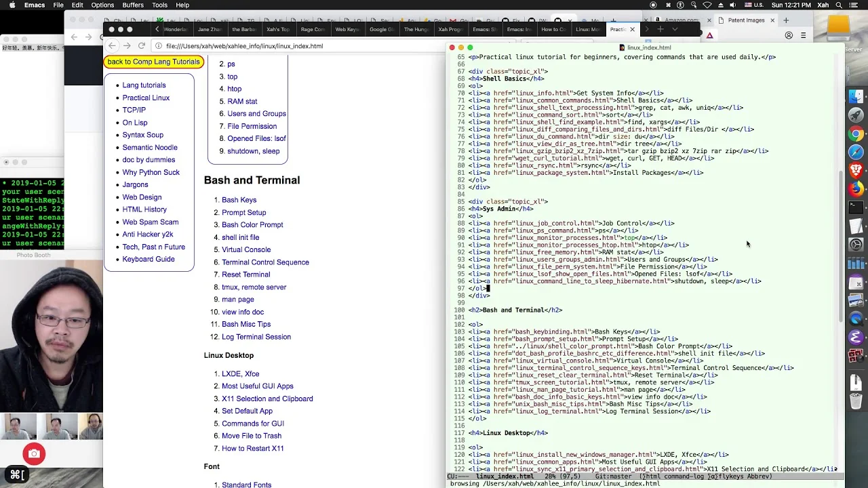Screen dimensions: 868x488
Task: Open Safari compass icon in dock
Action: [x=856, y=152]
